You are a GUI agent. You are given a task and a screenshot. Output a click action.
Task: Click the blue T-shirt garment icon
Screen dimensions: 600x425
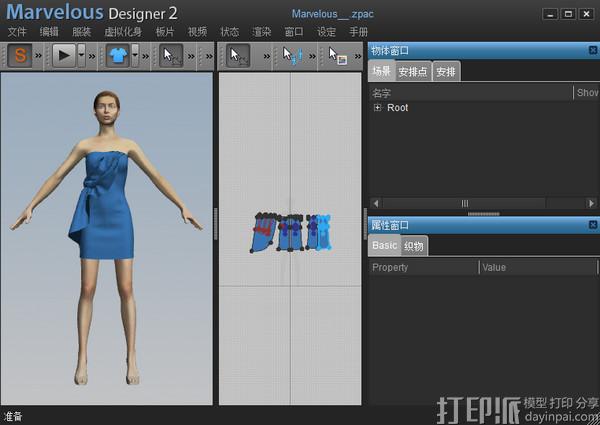[117, 56]
